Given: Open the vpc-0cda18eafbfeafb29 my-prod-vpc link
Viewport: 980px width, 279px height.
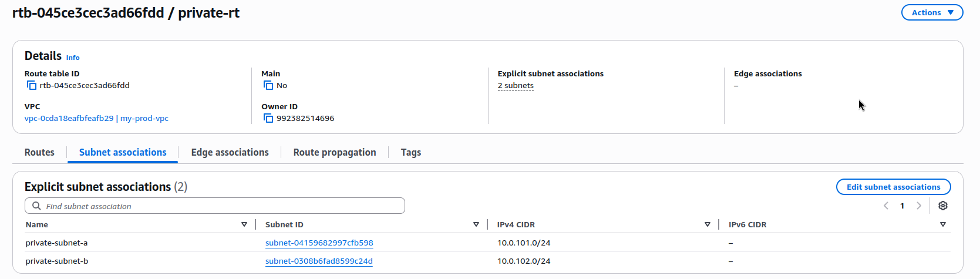Looking at the screenshot, I should coord(96,118).
